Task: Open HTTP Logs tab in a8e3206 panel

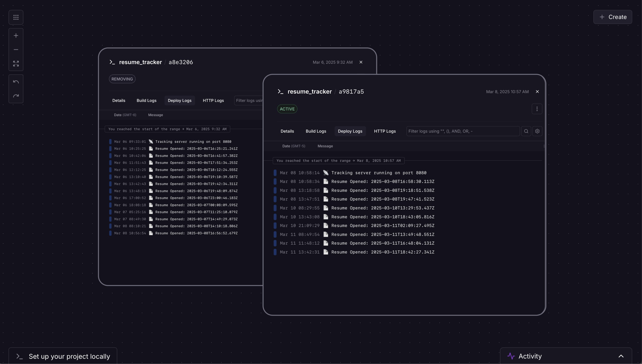Action: point(213,100)
